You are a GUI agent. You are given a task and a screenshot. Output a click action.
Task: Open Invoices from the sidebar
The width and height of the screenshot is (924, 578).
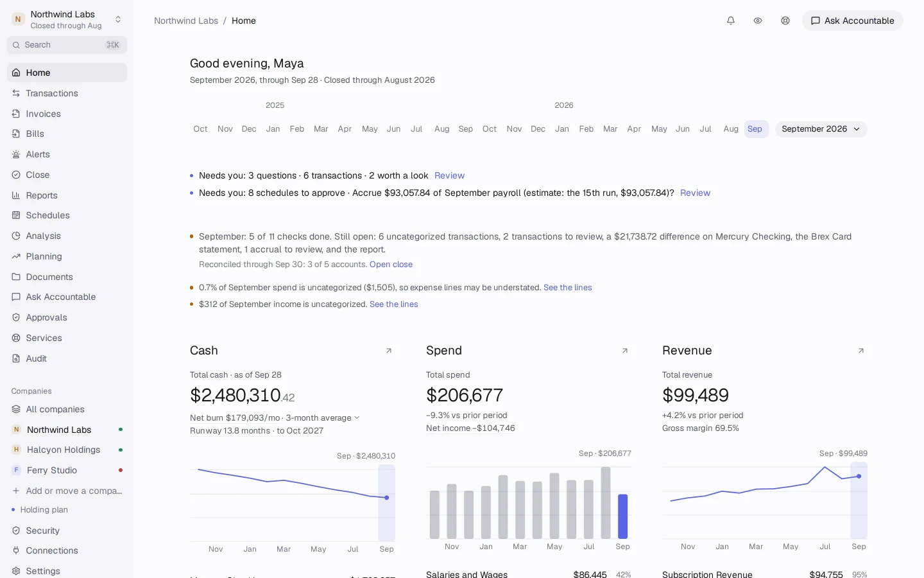click(67, 114)
